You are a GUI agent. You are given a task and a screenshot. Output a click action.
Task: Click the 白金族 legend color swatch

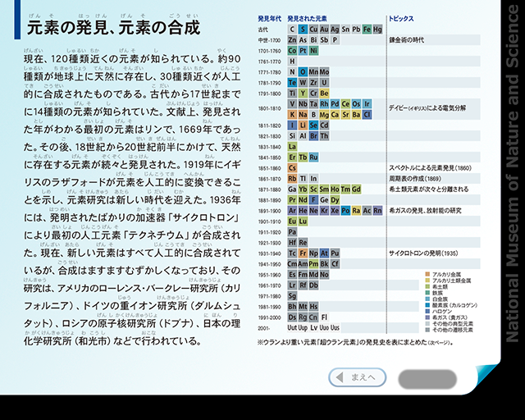tap(427, 299)
